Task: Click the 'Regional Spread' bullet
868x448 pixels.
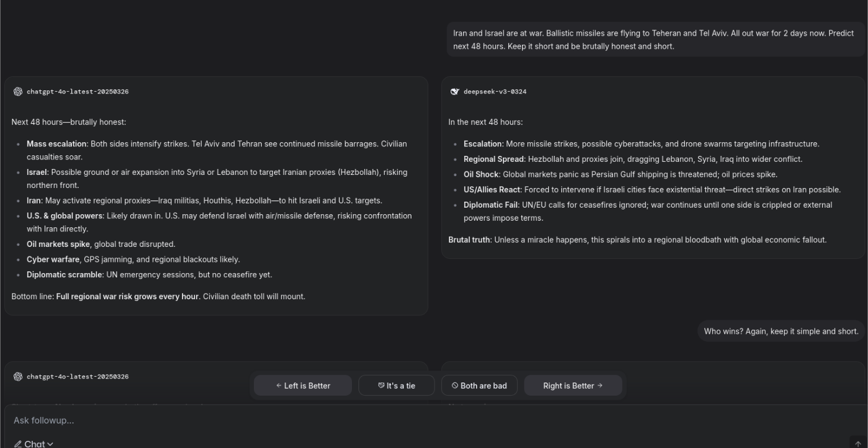Action: point(633,159)
